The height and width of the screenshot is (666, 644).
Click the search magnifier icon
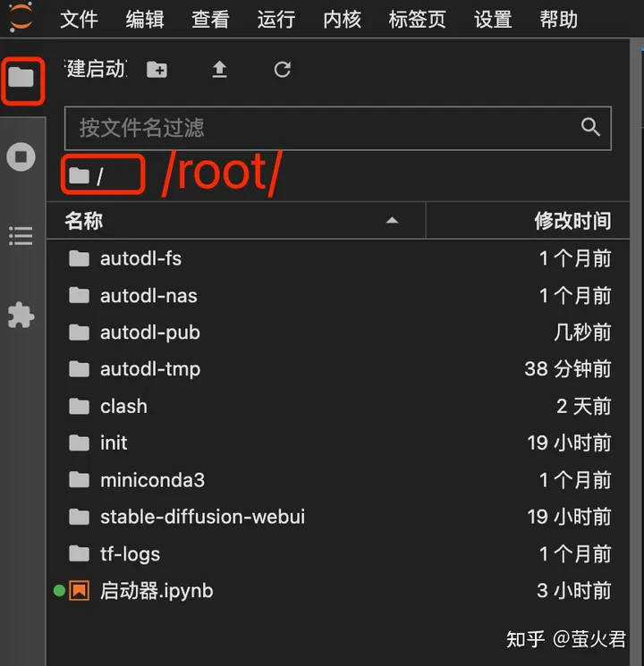(x=590, y=127)
